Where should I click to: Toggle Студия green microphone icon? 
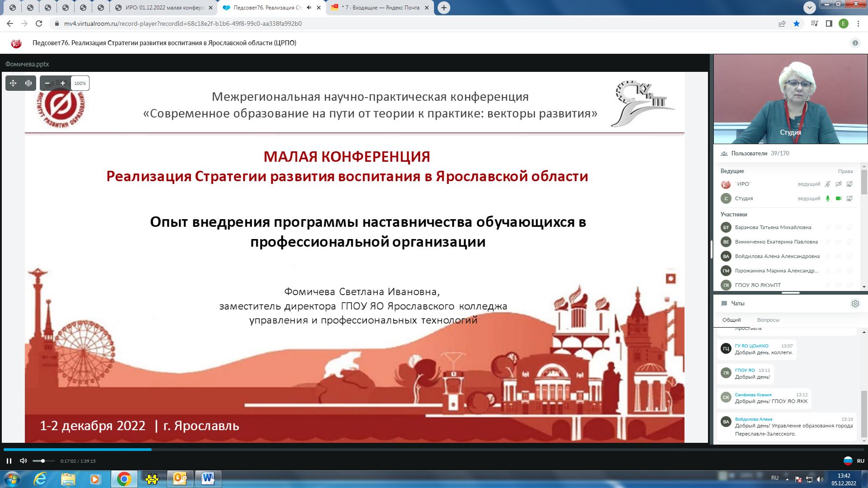828,198
